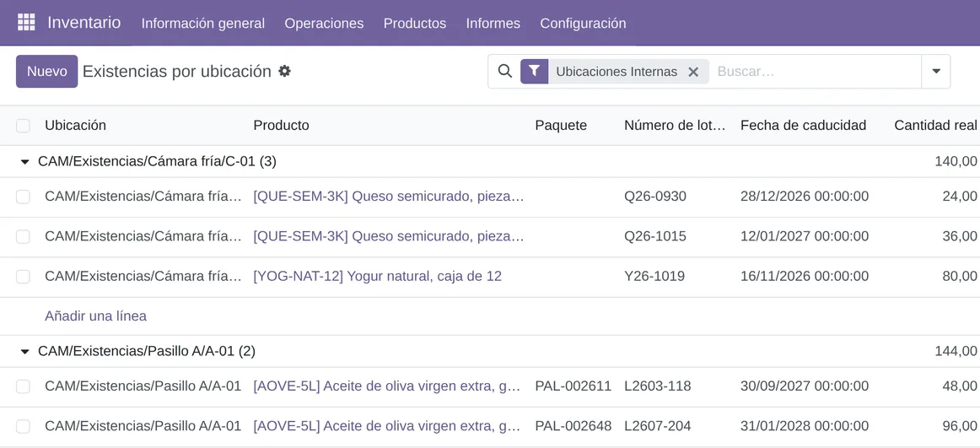Click expiry date 12/01/2027 00:00:00
Image resolution: width=980 pixels, height=448 pixels.
pyautogui.click(x=805, y=237)
